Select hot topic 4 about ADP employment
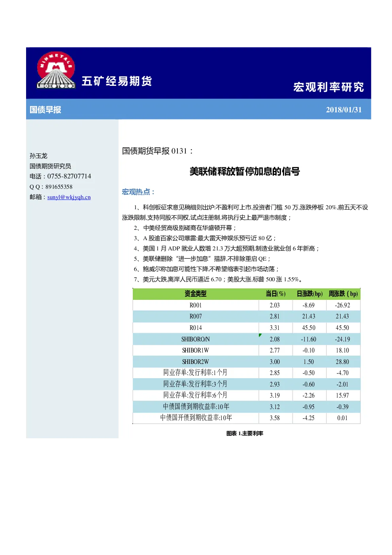The width and height of the screenshot is (392, 555). [226, 248]
